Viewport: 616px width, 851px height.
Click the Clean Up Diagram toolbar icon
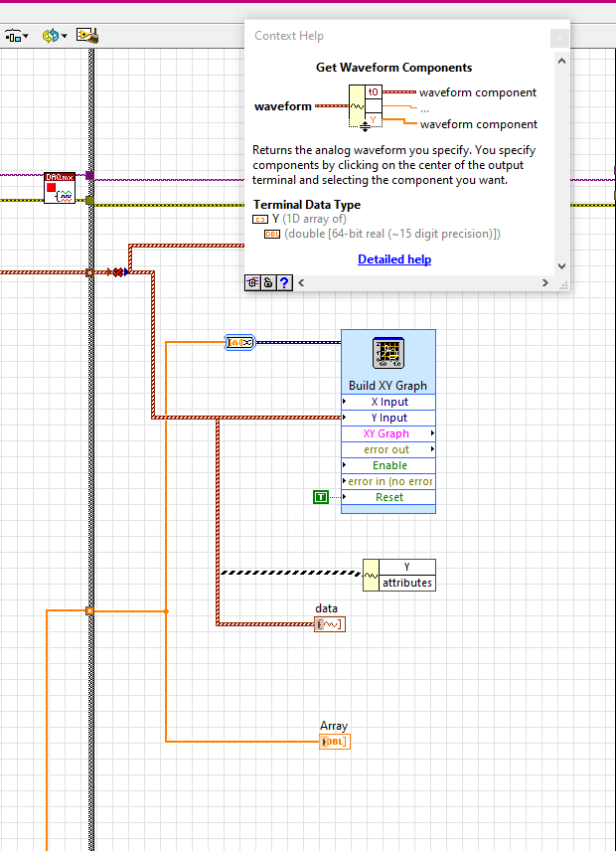87,36
